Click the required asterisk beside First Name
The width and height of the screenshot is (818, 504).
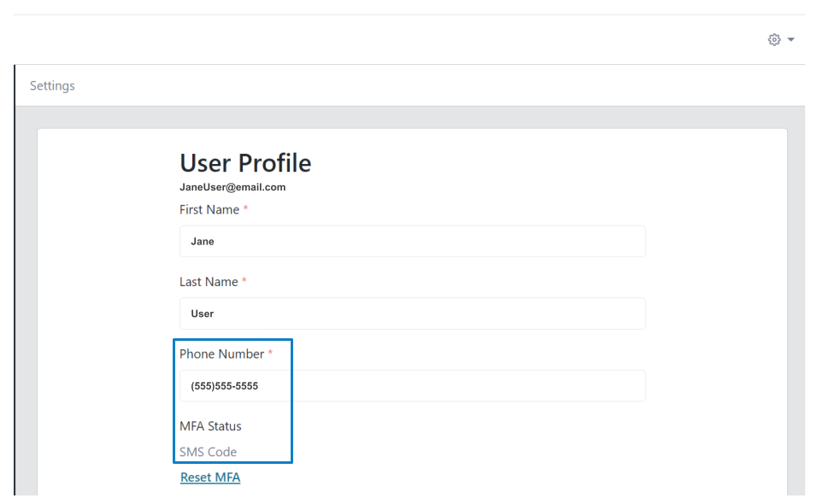248,208
